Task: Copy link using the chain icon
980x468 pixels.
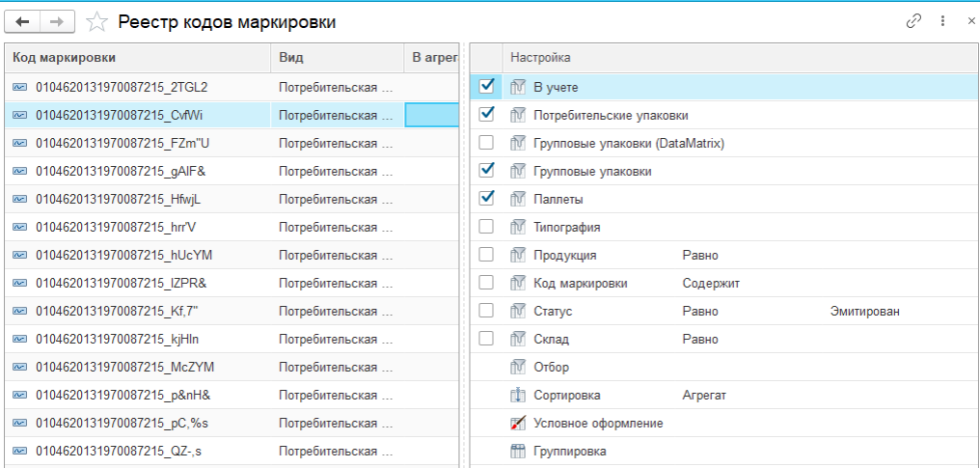Action: click(912, 21)
